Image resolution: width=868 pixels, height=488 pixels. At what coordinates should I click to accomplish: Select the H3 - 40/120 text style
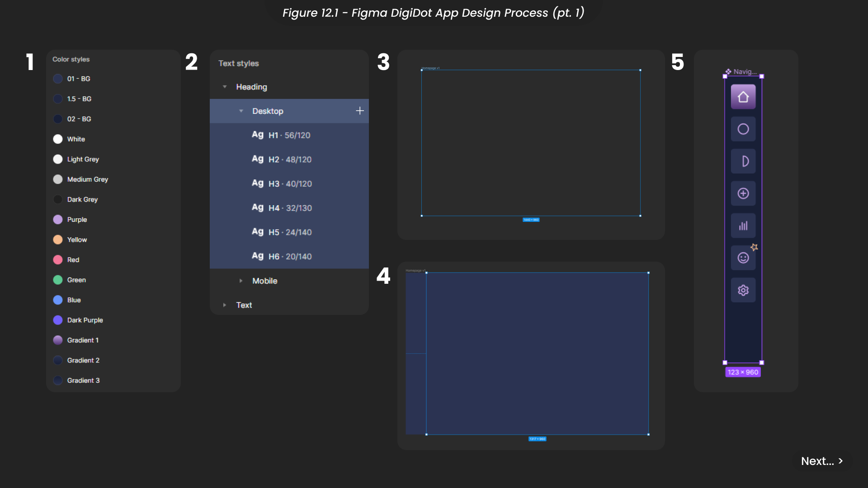(x=289, y=184)
